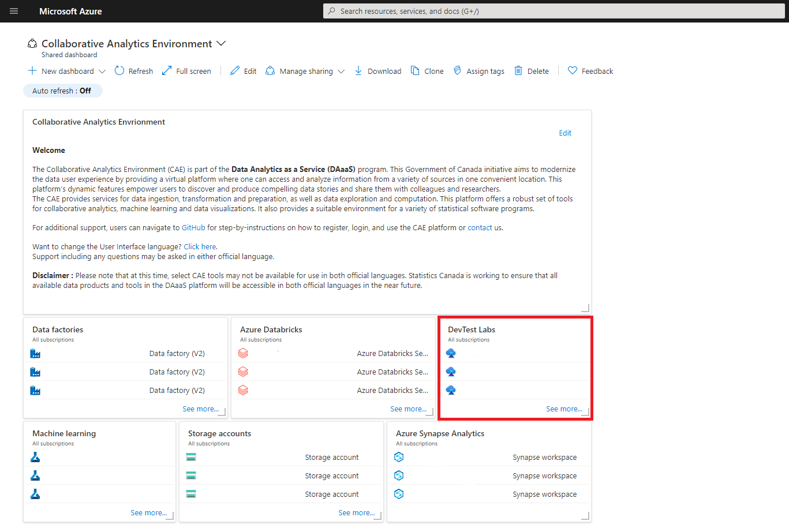This screenshot has width=789, height=532.
Task: Click See more in Azure Databricks tile
Action: pos(408,409)
